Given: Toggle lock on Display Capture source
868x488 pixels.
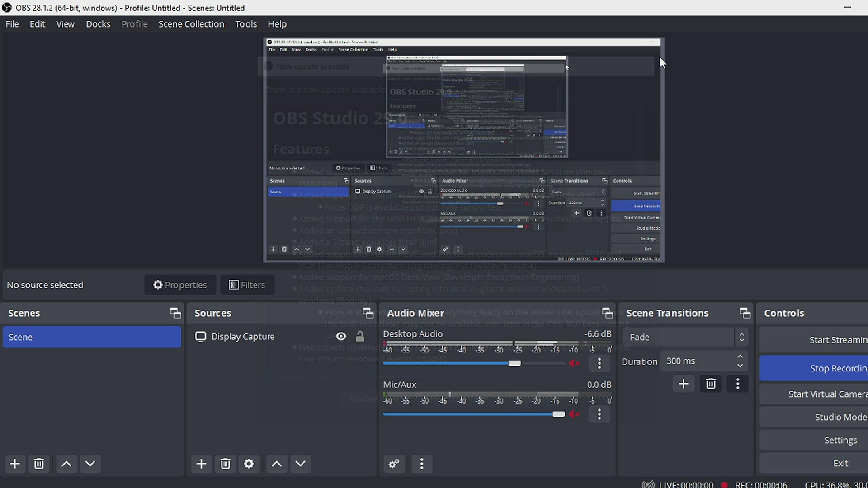Looking at the screenshot, I should tap(360, 336).
